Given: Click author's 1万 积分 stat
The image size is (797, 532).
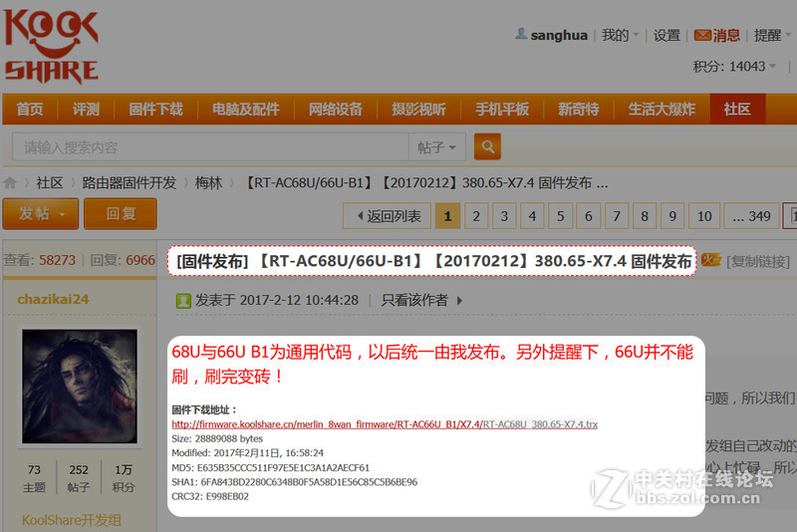Looking at the screenshot, I should (x=123, y=478).
